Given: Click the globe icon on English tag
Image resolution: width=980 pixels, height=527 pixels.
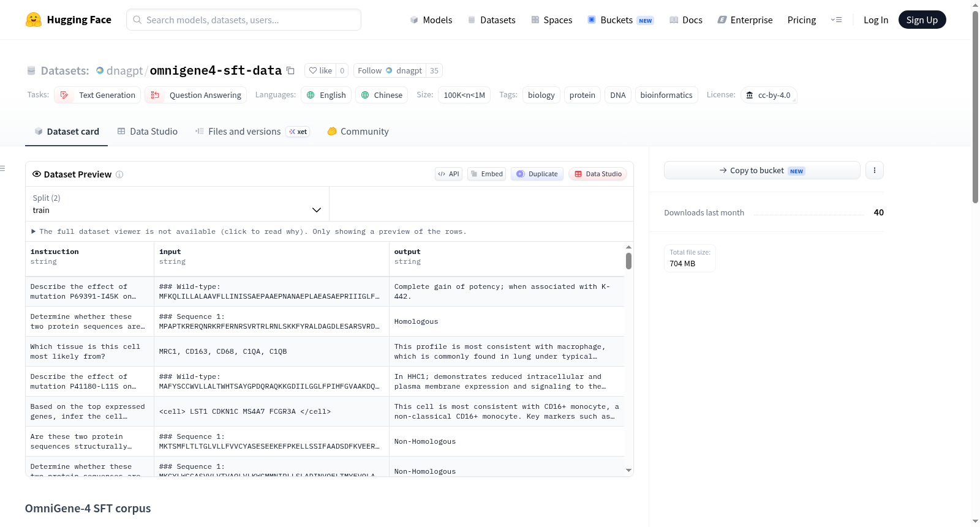Looking at the screenshot, I should click(x=311, y=95).
